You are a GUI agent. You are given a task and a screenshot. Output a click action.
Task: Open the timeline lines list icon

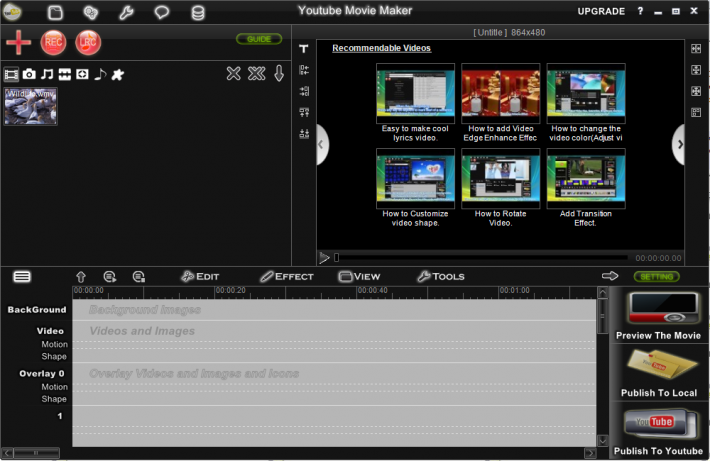(x=22, y=276)
